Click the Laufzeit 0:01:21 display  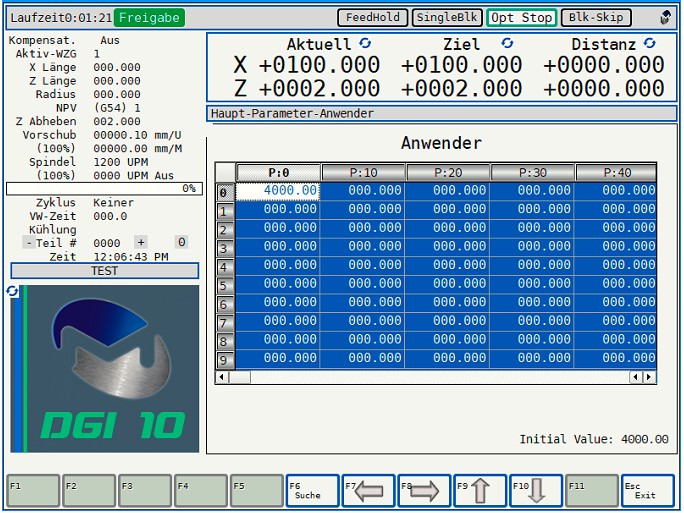tap(61, 18)
